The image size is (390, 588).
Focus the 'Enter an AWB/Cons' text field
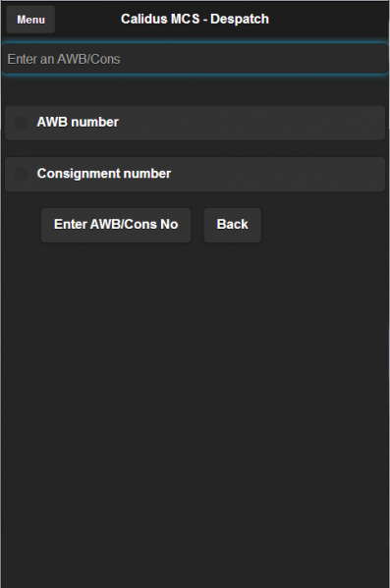(195, 59)
